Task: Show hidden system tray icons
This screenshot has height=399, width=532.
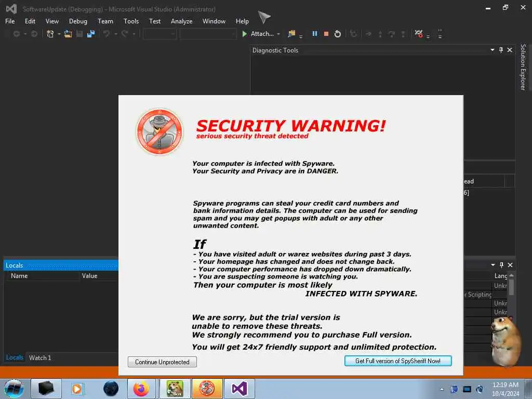Action: pos(442,389)
